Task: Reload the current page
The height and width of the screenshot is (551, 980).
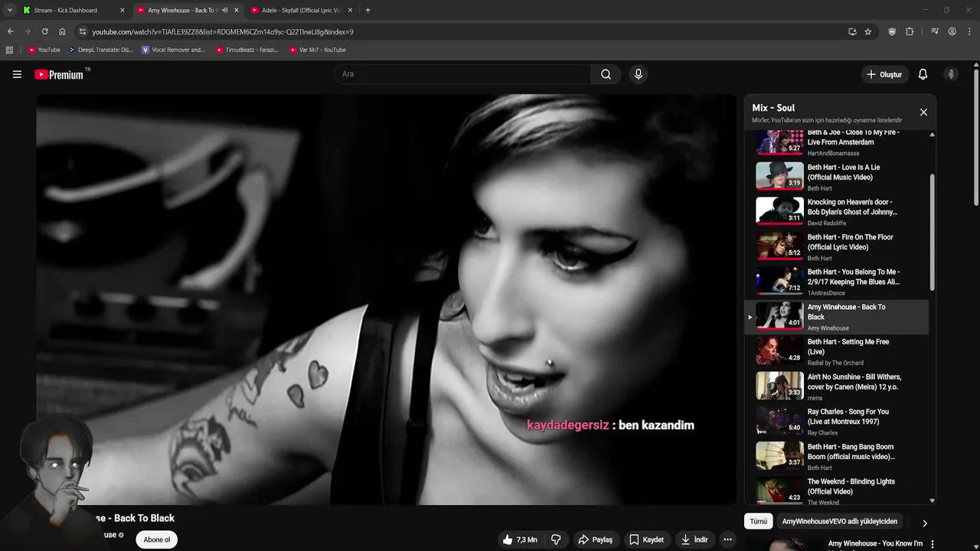Action: 44,31
